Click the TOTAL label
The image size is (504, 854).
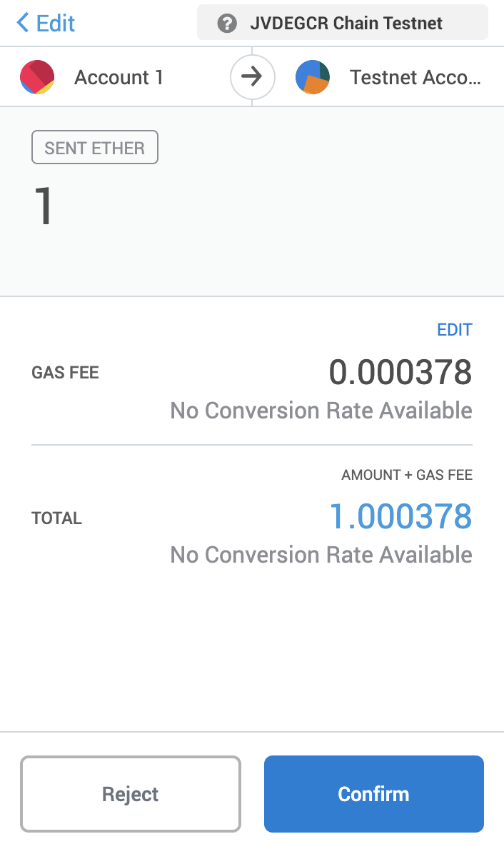[56, 518]
